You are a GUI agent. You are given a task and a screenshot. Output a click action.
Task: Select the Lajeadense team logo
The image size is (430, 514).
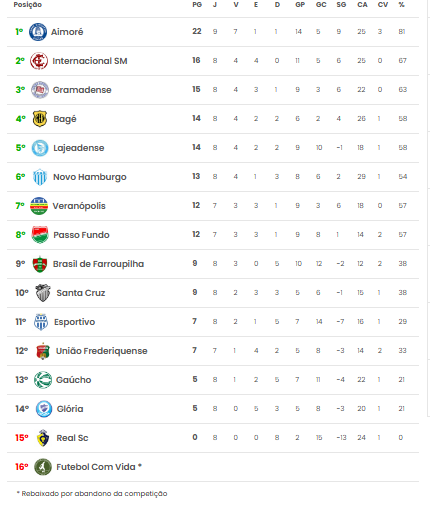click(40, 148)
